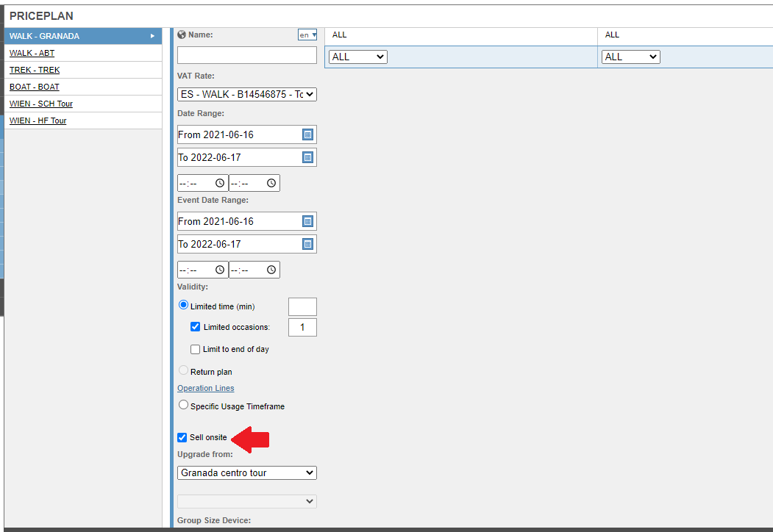Uncheck the Sell onsite checkbox

182,437
